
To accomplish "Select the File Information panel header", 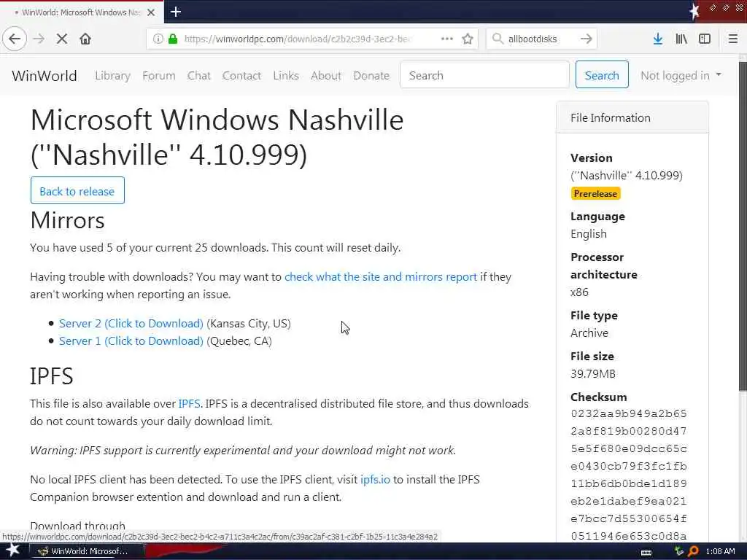I will (x=632, y=117).
